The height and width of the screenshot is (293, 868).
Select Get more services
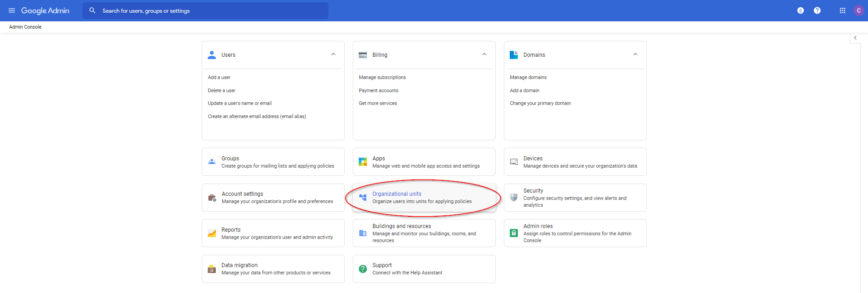coord(378,104)
